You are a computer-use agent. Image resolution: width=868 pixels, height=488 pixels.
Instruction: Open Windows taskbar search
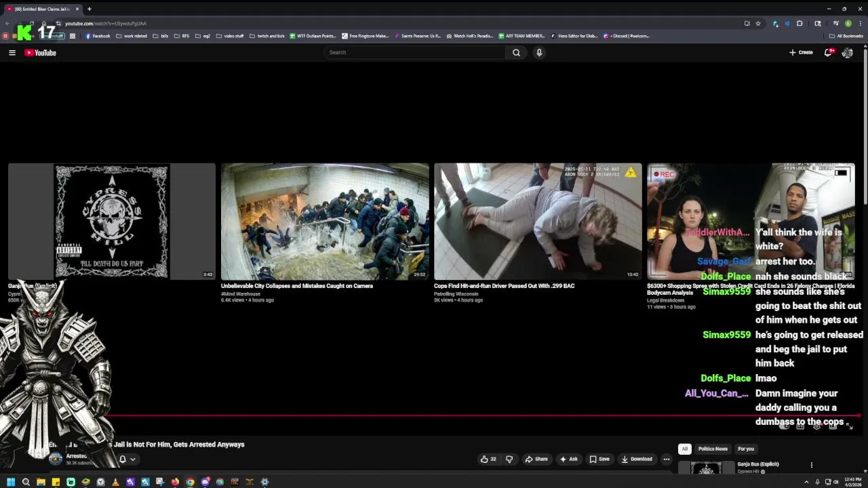click(26, 482)
